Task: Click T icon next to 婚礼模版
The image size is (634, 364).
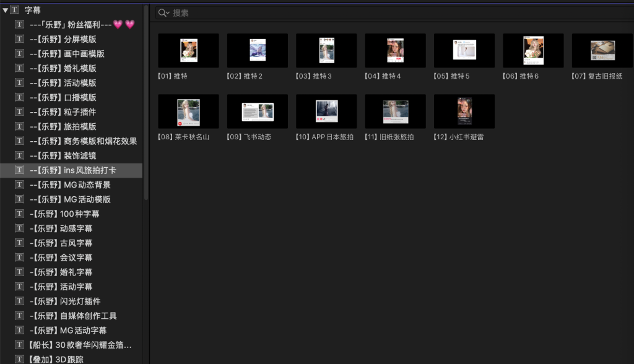Action: coord(19,68)
